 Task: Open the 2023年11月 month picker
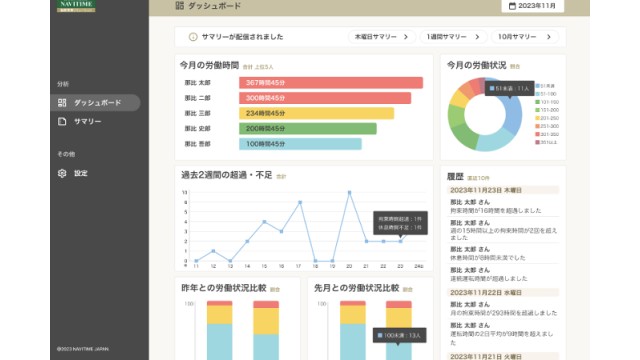532,6
